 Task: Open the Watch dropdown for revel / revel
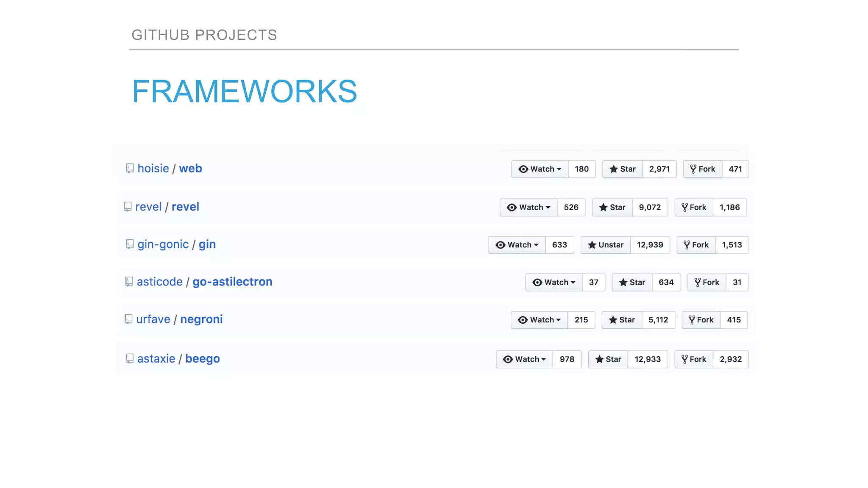pyautogui.click(x=528, y=208)
